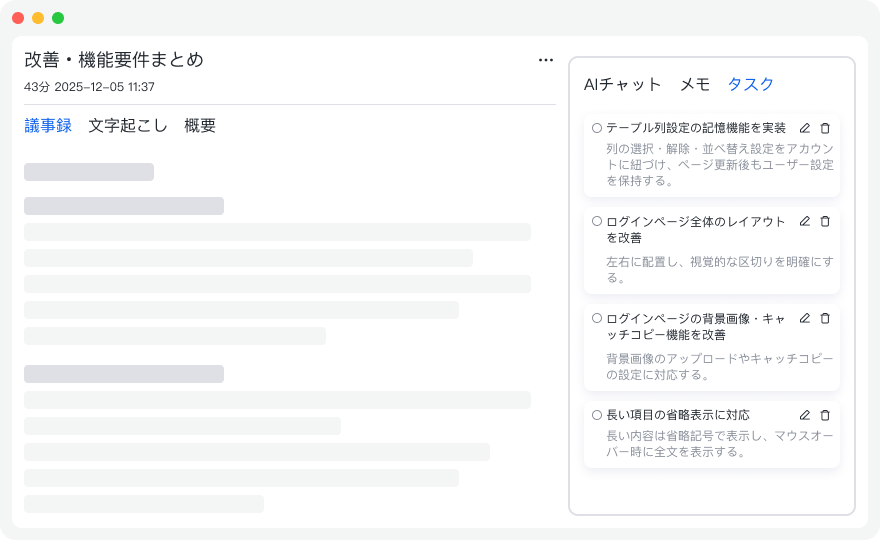
Task: Edit the ログインページ全体のレイアウトを改善 task
Action: pos(804,221)
